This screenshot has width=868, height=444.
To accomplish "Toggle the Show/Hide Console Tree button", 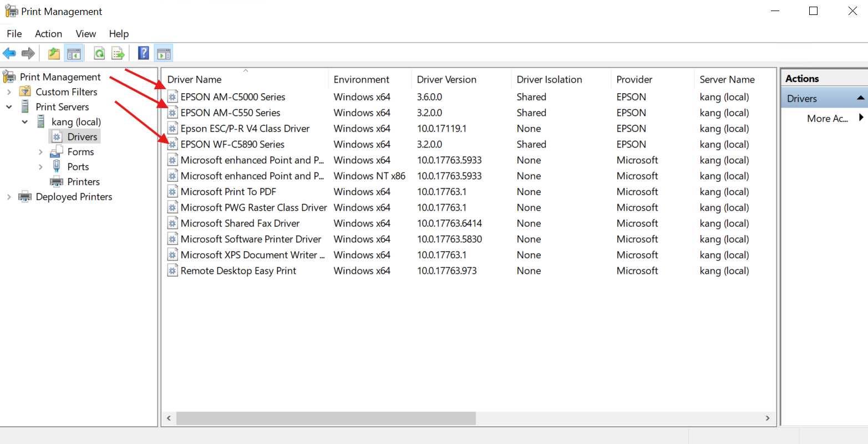I will (74, 53).
